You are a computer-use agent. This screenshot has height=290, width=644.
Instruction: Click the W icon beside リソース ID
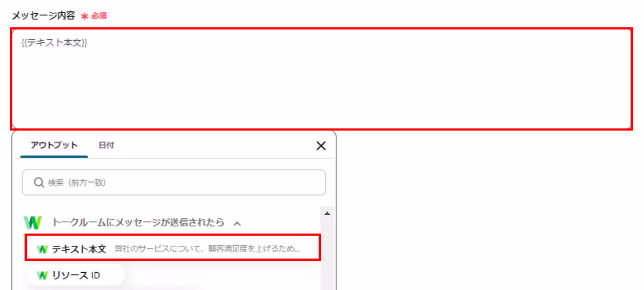coord(42,275)
